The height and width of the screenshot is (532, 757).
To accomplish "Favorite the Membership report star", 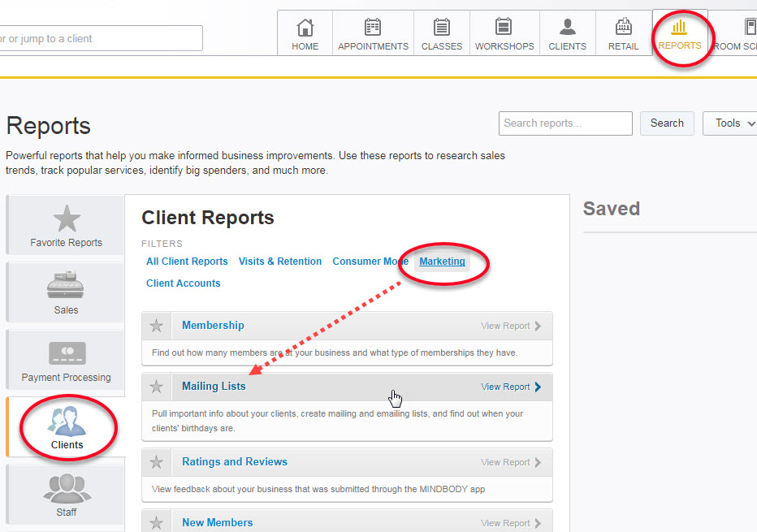I will [156, 325].
